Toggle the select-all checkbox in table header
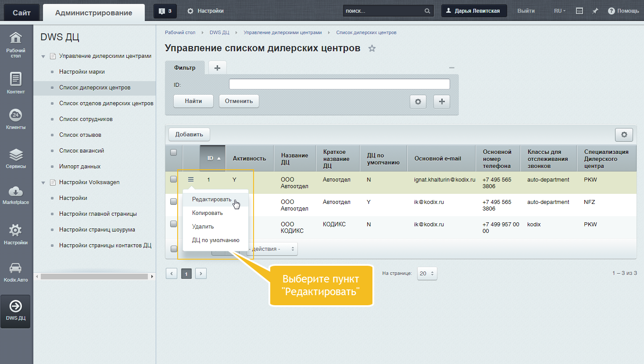Screen dimensions: 644x364 pyautogui.click(x=174, y=153)
